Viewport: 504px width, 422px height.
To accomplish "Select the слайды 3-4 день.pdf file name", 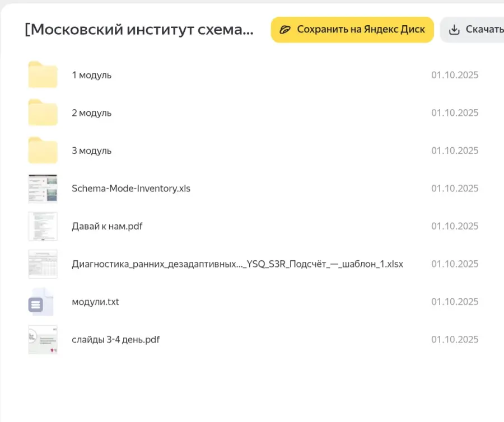I will (x=116, y=340).
